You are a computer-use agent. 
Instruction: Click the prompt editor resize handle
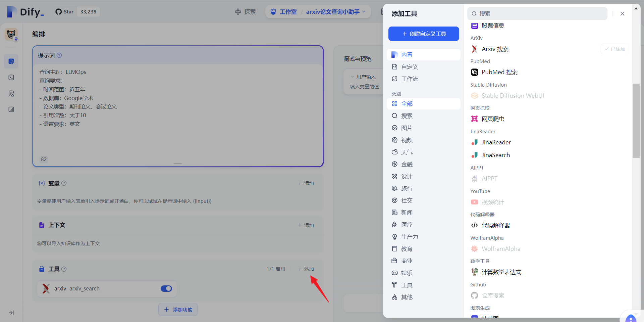coord(178,164)
